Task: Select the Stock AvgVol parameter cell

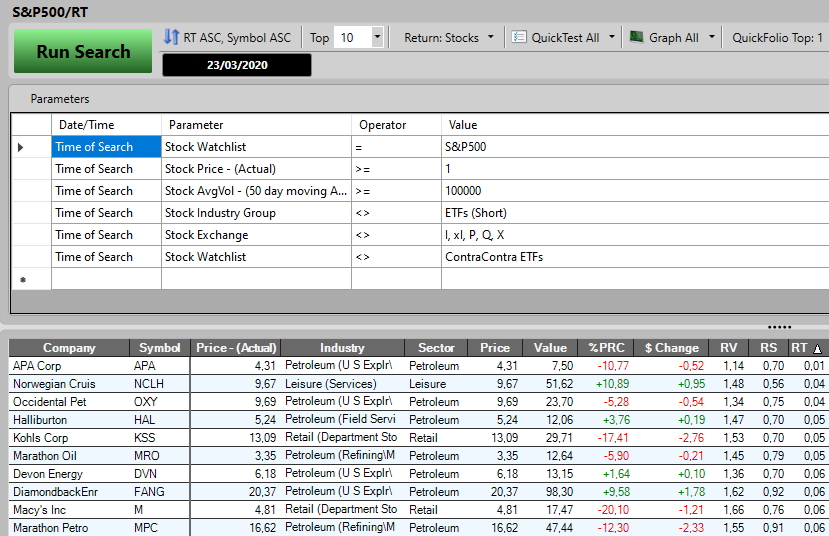Action: pos(256,191)
